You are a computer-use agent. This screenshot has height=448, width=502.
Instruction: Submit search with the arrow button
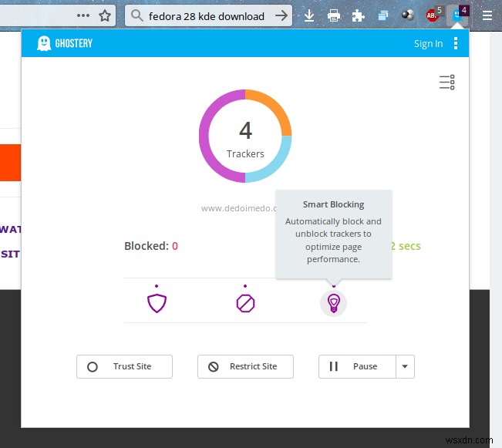tap(281, 15)
